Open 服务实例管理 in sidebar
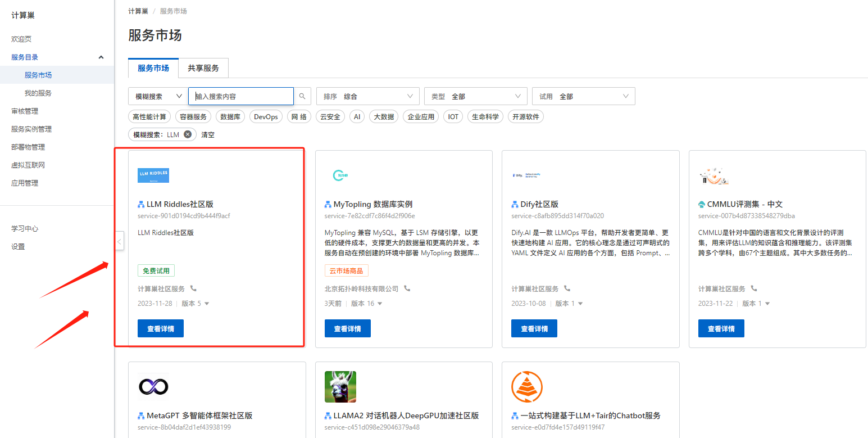868x438 pixels. [31, 129]
